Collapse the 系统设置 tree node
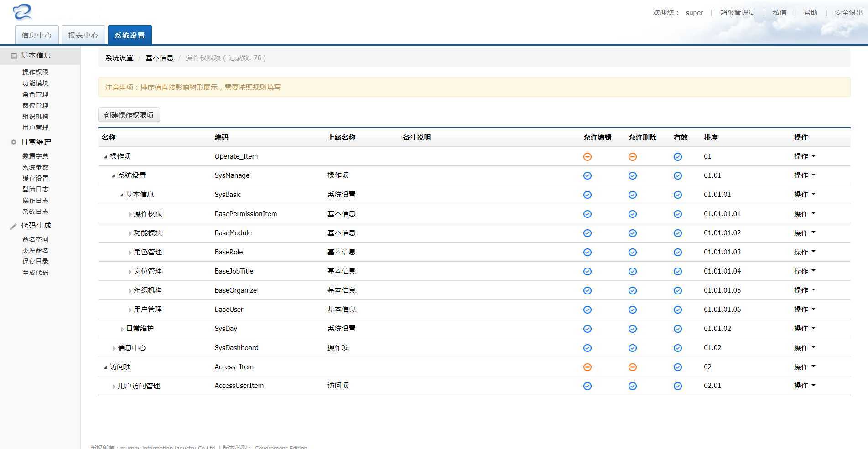Image resolution: width=868 pixels, height=449 pixels. [x=114, y=176]
